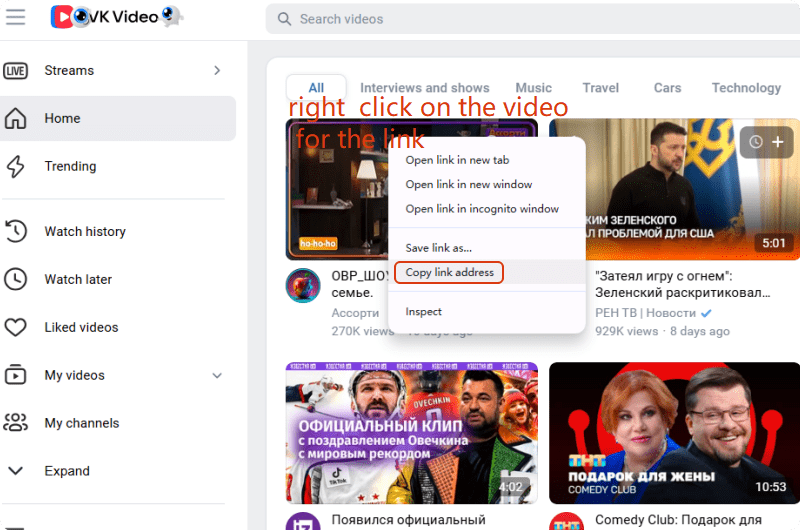Viewport: 800px width, 530px height.
Task: Click the VK Video logo
Action: [x=116, y=17]
